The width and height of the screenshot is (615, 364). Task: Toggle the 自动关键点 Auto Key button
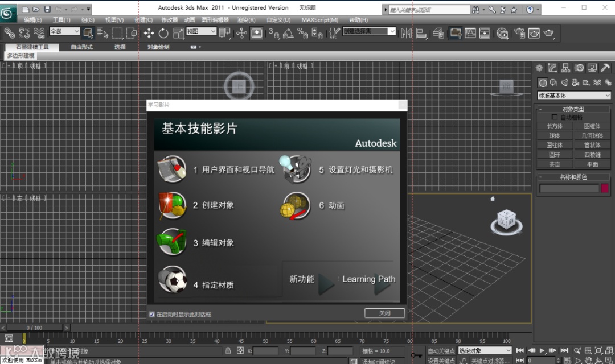(442, 351)
